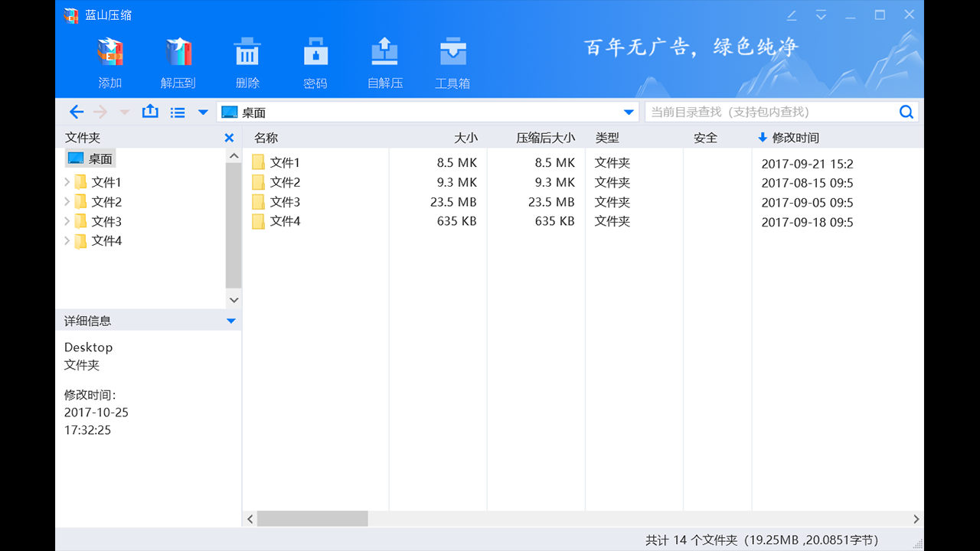The image size is (980, 551).
Task: Sort by the 大小 column header
Action: click(466, 138)
